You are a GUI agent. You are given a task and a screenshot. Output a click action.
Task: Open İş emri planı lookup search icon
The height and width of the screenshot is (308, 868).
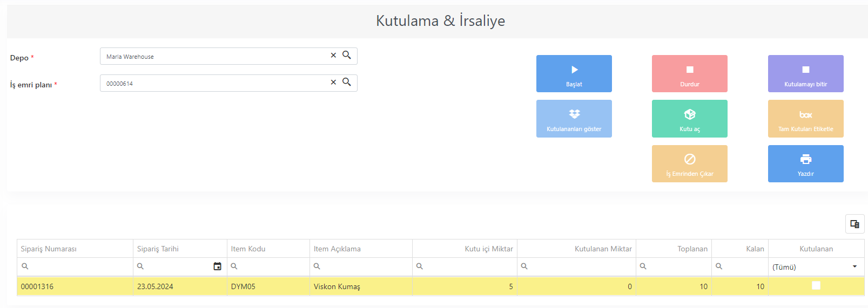[347, 82]
